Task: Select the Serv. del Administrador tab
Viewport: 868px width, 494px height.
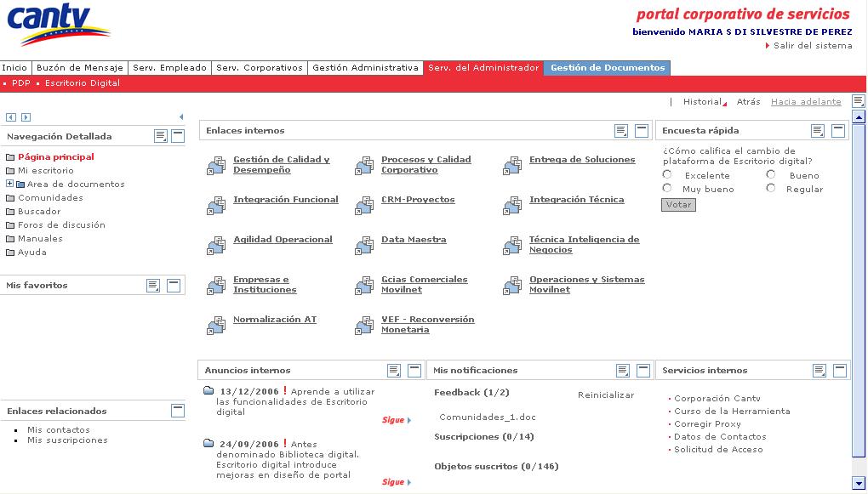Action: pos(483,67)
